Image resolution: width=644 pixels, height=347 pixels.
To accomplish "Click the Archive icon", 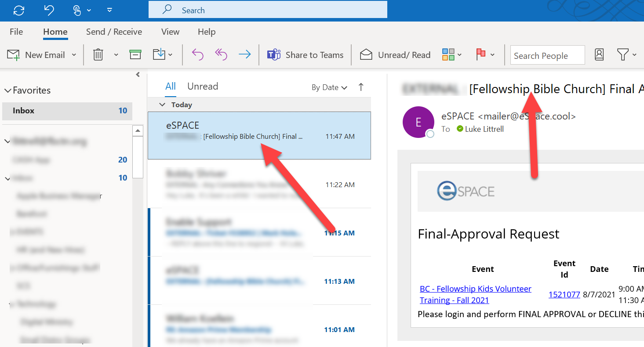I will (x=135, y=54).
